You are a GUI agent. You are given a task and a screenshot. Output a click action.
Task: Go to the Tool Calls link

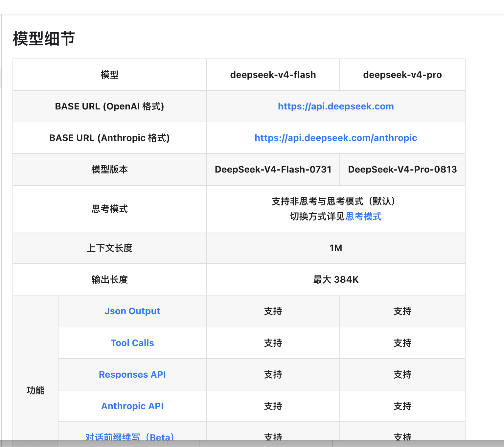point(132,343)
